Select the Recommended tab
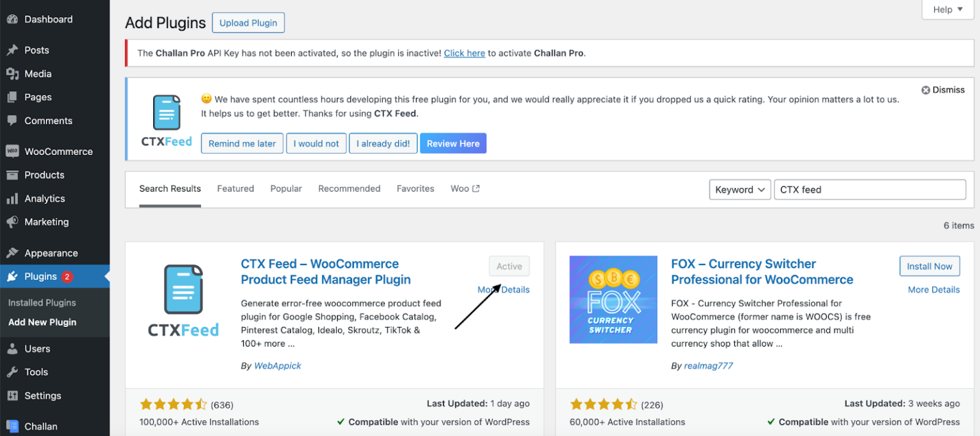The image size is (980, 436). point(349,188)
